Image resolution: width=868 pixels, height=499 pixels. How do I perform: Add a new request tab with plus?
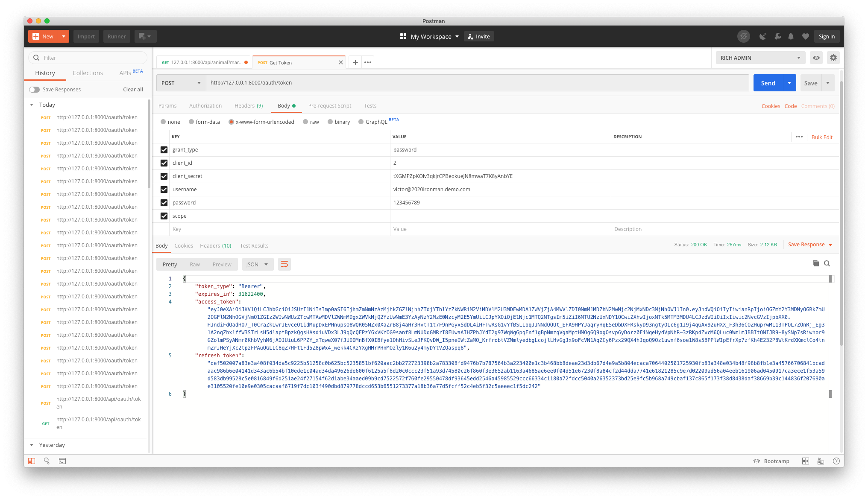tap(355, 62)
